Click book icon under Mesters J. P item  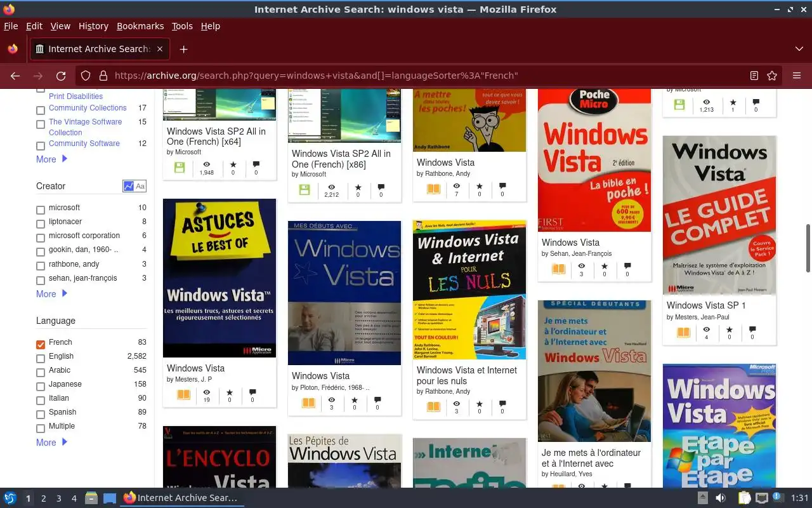click(183, 394)
